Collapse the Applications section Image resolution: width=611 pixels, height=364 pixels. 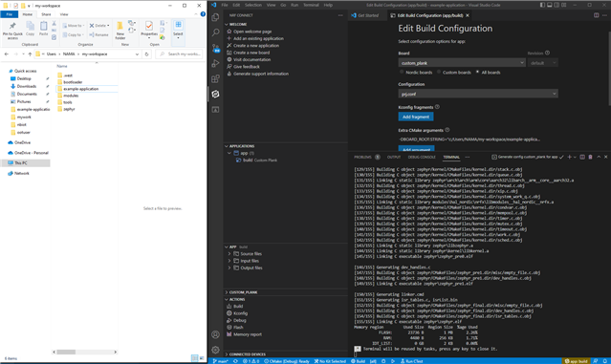point(227,146)
